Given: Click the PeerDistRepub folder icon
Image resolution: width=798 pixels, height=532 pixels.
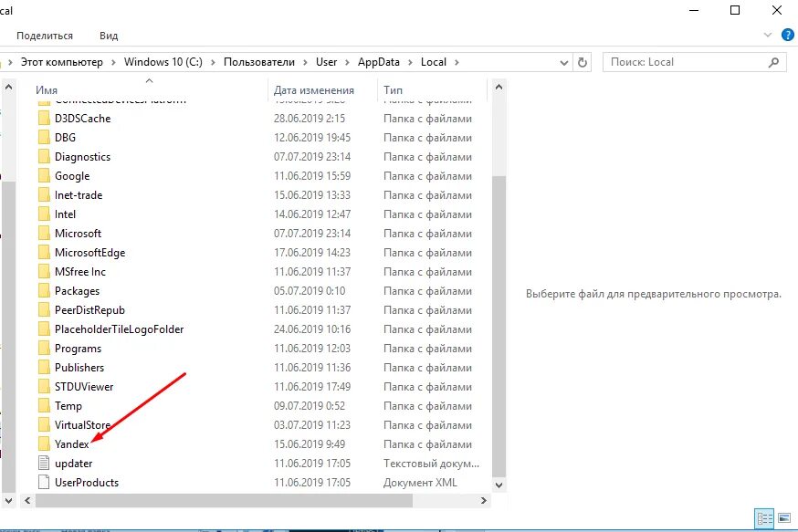Looking at the screenshot, I should click(44, 310).
